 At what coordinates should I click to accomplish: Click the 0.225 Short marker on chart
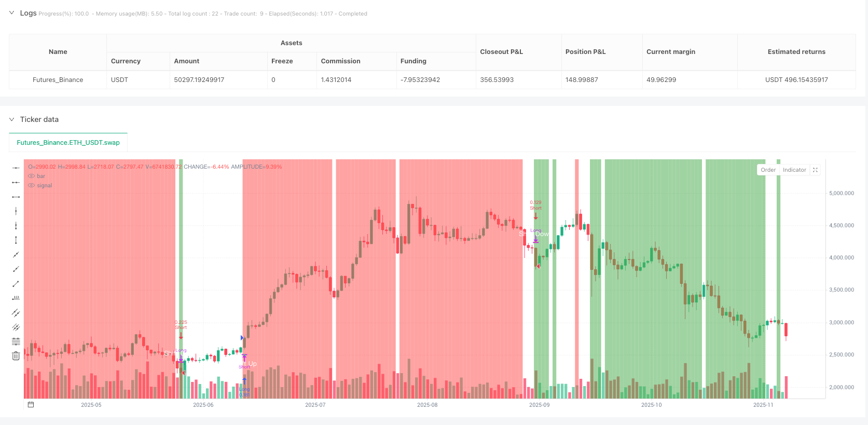tap(181, 325)
